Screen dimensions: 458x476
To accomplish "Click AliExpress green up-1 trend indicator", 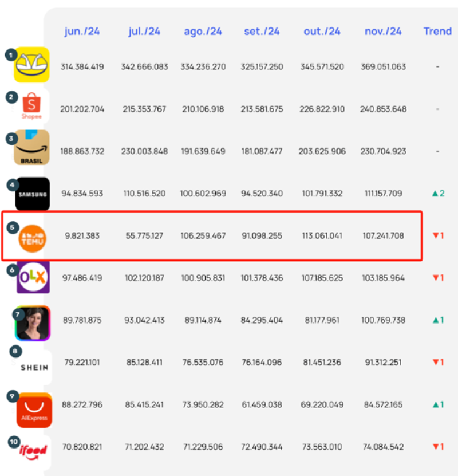I will pyautogui.click(x=439, y=404).
